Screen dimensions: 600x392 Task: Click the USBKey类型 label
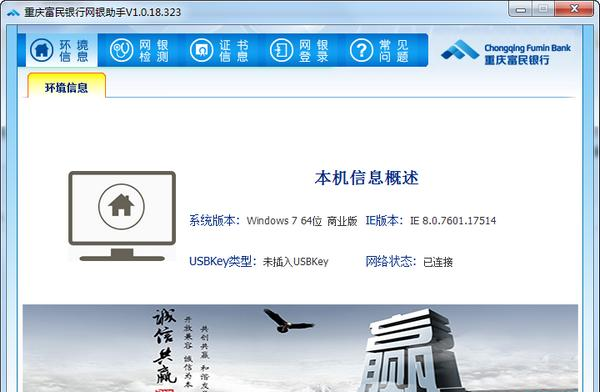[223, 261]
